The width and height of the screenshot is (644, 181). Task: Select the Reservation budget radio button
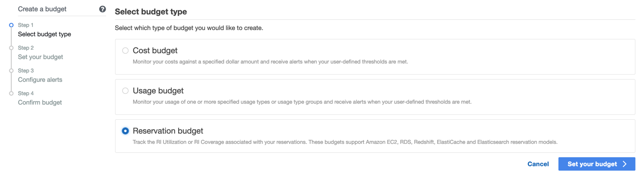click(x=125, y=131)
